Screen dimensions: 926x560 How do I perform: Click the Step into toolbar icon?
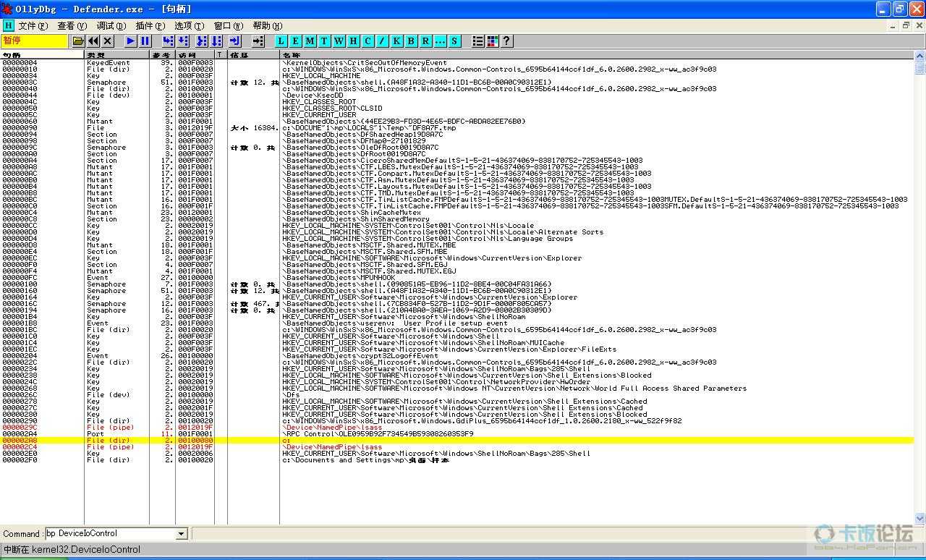(x=168, y=41)
